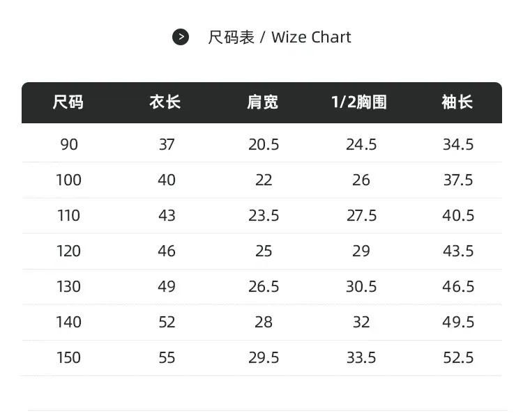Click size 150 in the 尺码 column

69,358
